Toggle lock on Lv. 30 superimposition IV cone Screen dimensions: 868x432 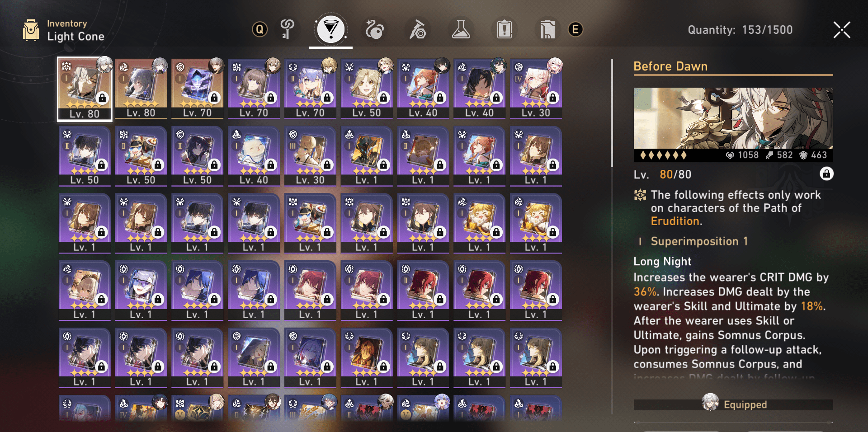tap(553, 98)
